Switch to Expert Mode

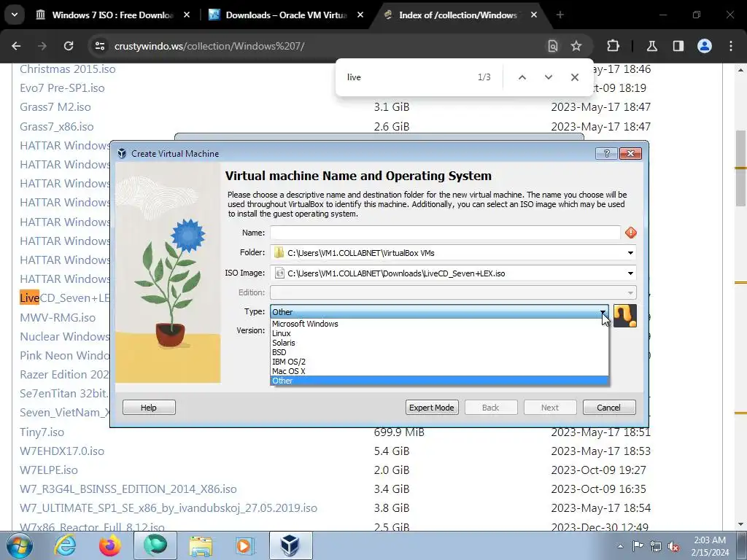tap(432, 408)
